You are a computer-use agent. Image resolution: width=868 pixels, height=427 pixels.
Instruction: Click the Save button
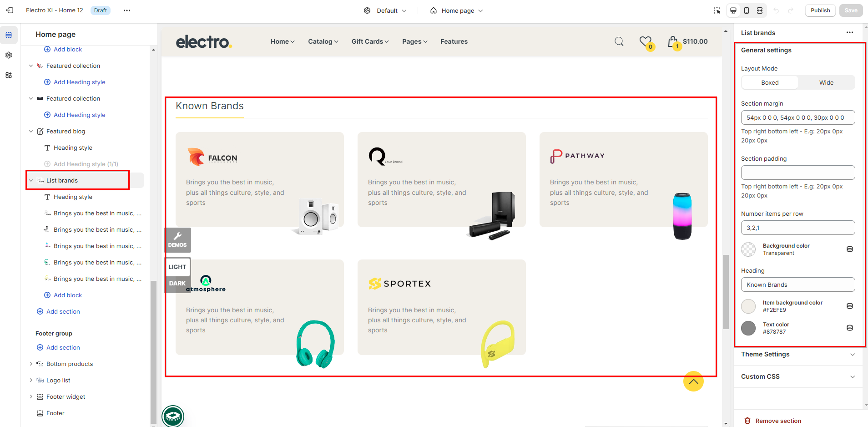[x=851, y=10]
